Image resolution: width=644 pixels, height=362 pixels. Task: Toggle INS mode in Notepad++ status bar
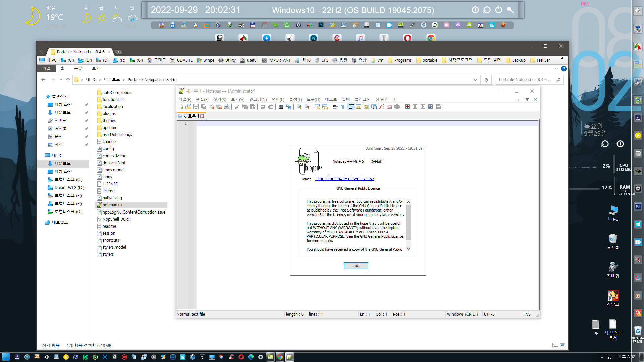coord(527,314)
